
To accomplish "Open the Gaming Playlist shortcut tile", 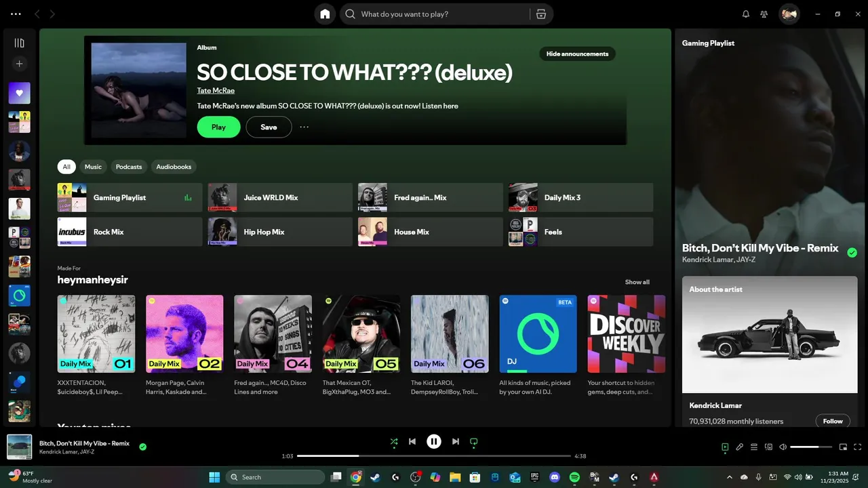I will 130,197.
